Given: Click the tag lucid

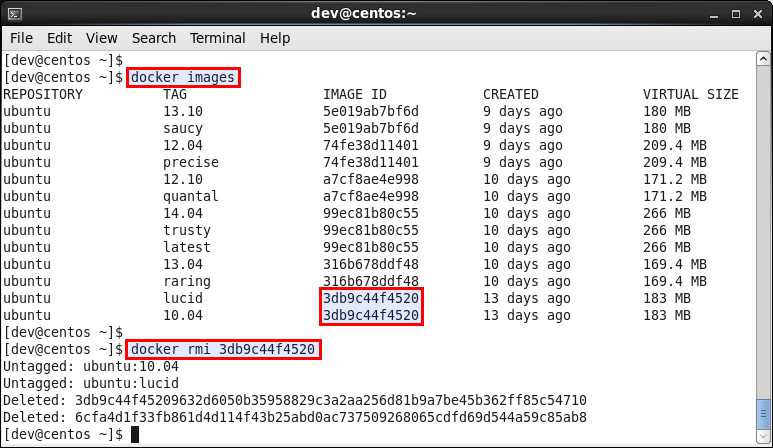Looking at the screenshot, I should click(x=183, y=299).
